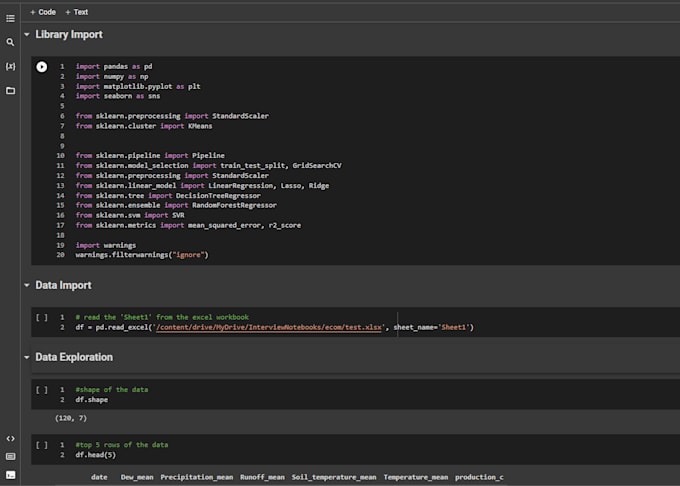Click the Dew_mean column header
Viewport: 680px width, 486px height.
click(137, 477)
